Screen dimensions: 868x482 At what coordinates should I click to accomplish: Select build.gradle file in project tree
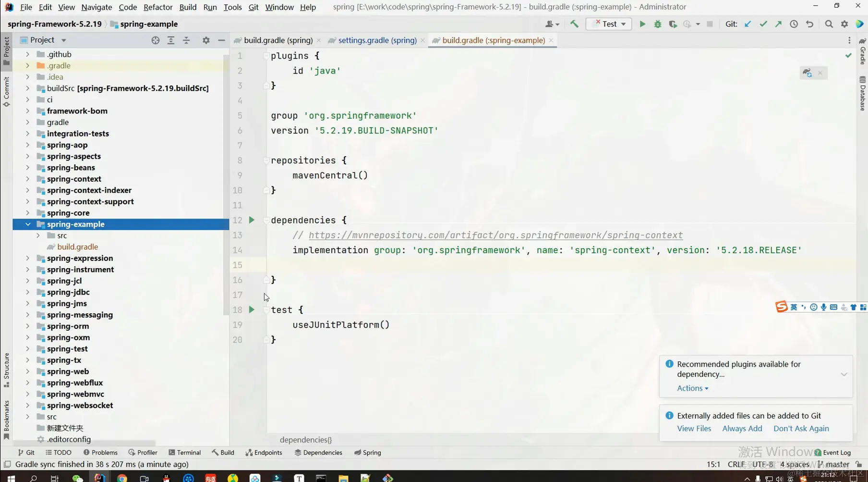pyautogui.click(x=77, y=247)
